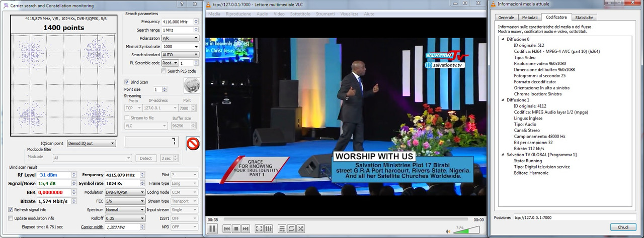Collapse Salvation TV GLOBAL tree node
Viewport: 644px width, 238px height.
(502, 155)
